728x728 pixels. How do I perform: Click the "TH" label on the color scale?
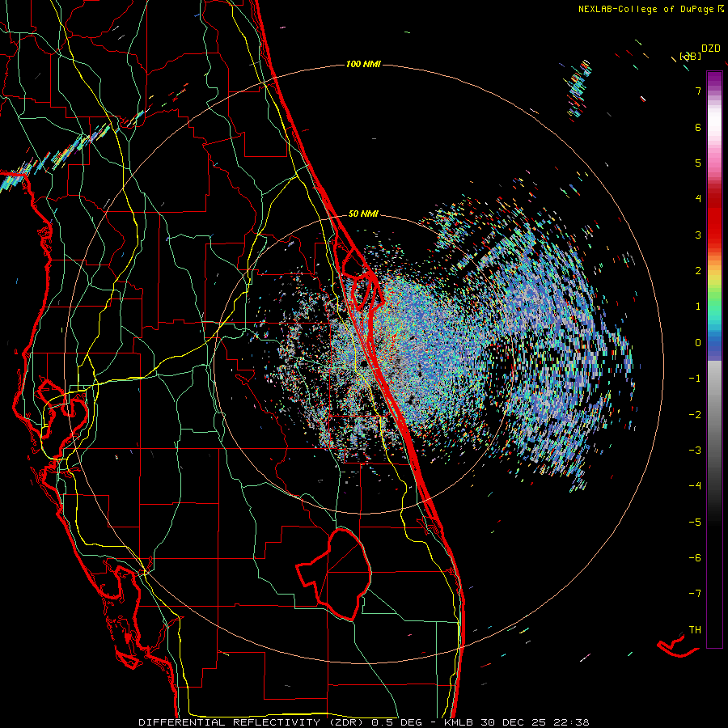tap(695, 630)
